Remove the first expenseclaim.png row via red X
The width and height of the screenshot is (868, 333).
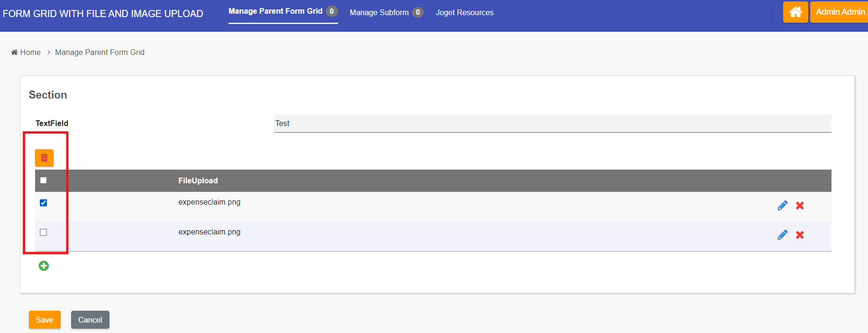click(800, 206)
